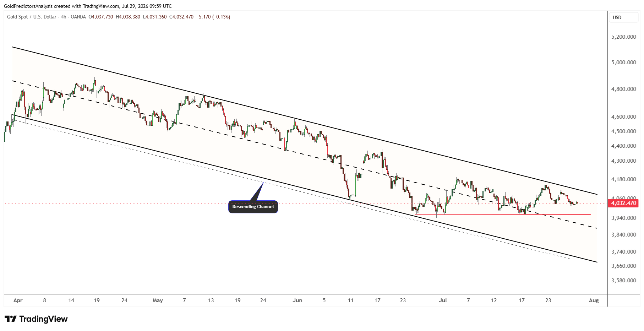Click the 5,000.000 price scale level

pos(623,63)
